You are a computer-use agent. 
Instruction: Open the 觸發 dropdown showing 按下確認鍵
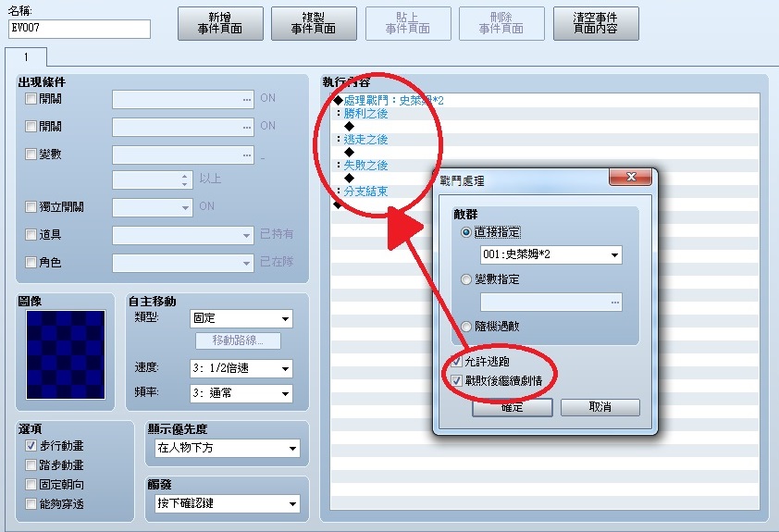click(x=229, y=503)
